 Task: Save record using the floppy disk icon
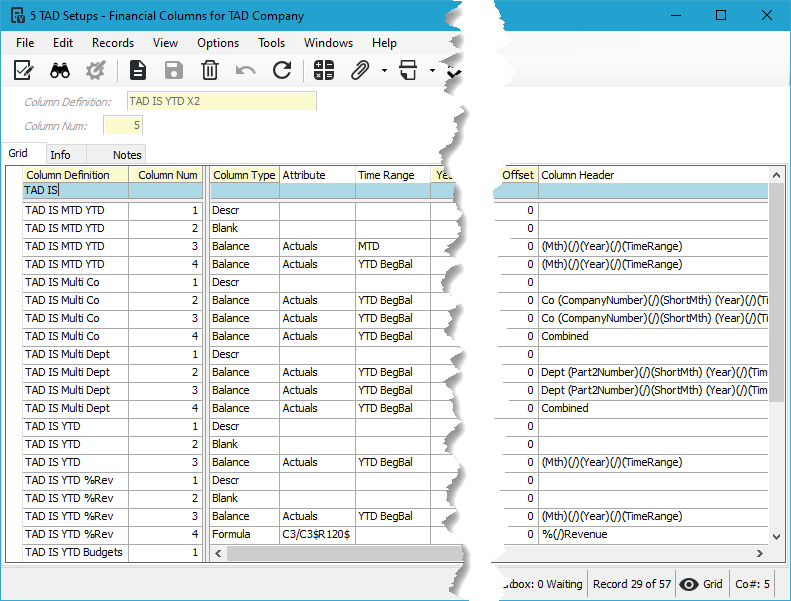coord(174,71)
